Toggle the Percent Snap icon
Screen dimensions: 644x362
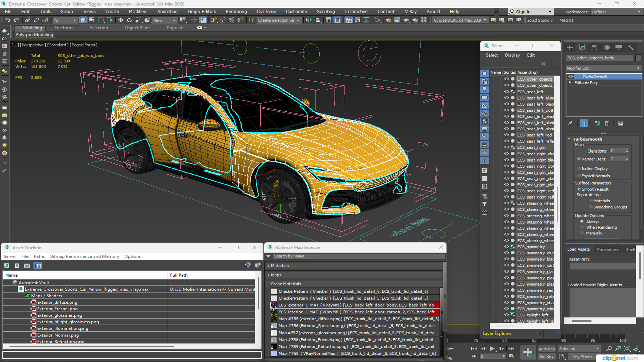pos(231,20)
